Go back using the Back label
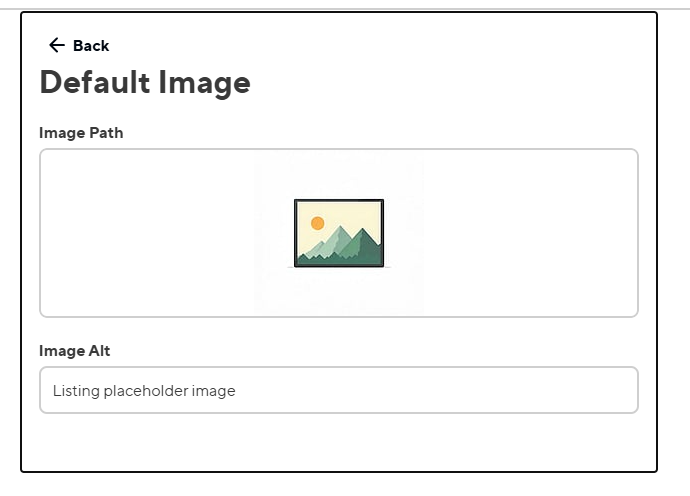 tap(91, 46)
